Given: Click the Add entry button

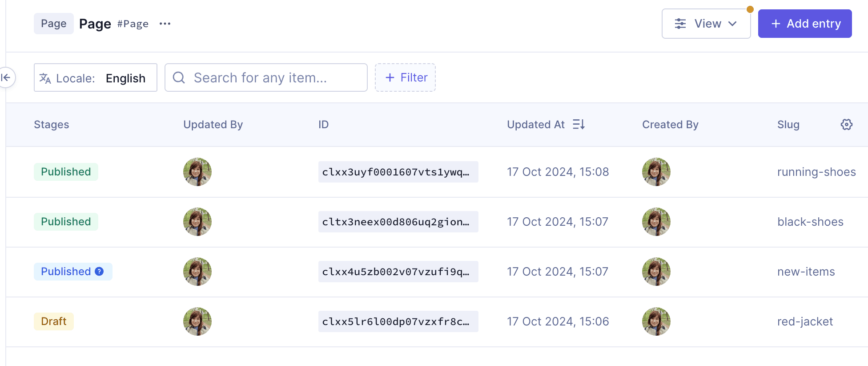Looking at the screenshot, I should pos(804,24).
